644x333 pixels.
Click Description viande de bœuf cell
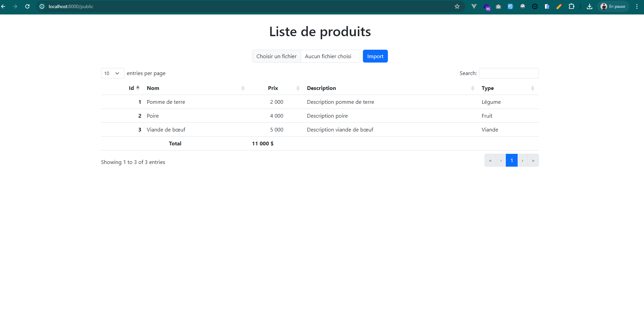click(340, 130)
